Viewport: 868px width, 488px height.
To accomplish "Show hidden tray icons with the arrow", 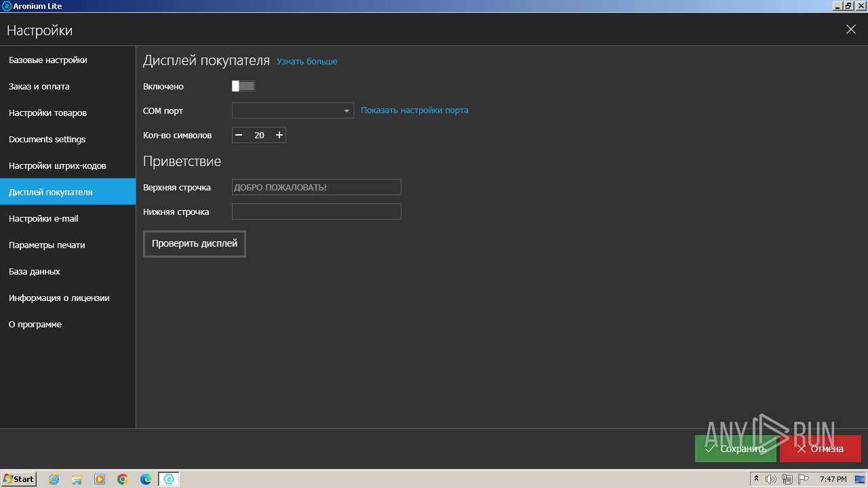I will pyautogui.click(x=757, y=479).
